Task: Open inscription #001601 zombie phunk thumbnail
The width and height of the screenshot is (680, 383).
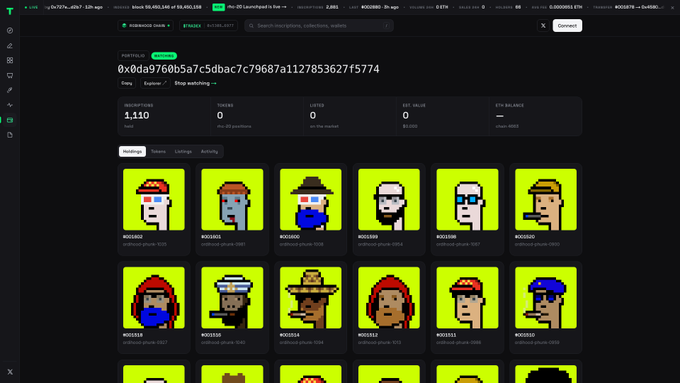Action: [232, 200]
